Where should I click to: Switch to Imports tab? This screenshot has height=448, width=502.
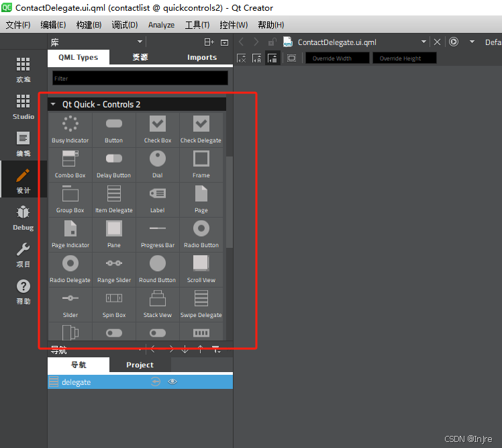tap(202, 57)
